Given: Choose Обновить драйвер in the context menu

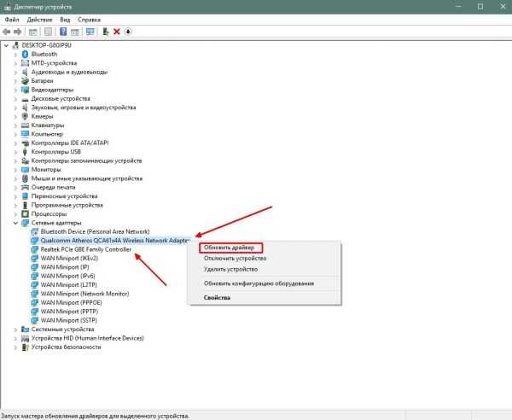Looking at the screenshot, I should [229, 248].
